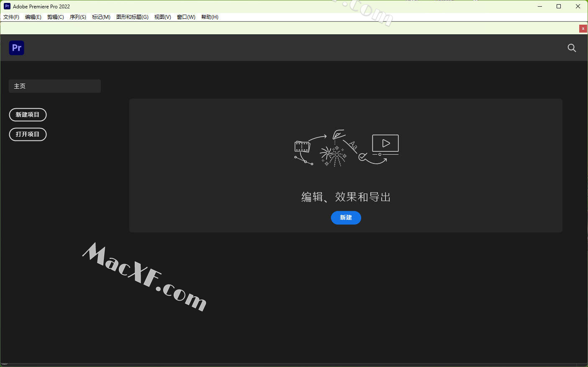Open the 窗口(W) menu
This screenshot has width=588, height=367.
186,17
